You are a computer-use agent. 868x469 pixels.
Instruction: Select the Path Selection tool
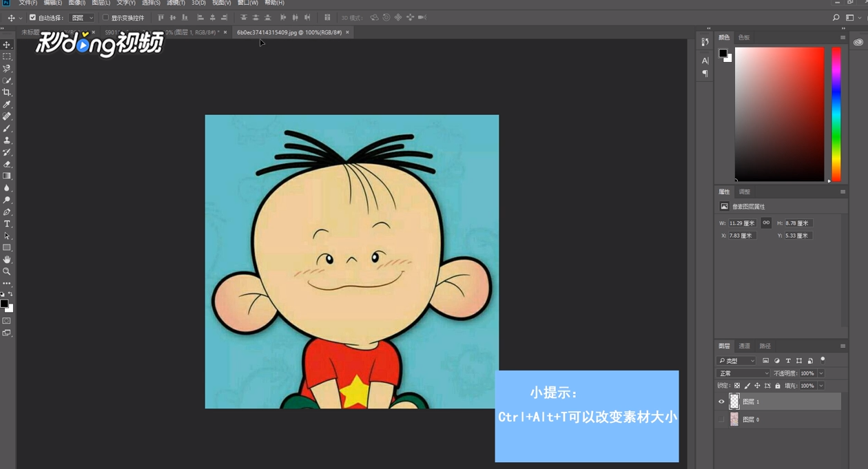(7, 236)
